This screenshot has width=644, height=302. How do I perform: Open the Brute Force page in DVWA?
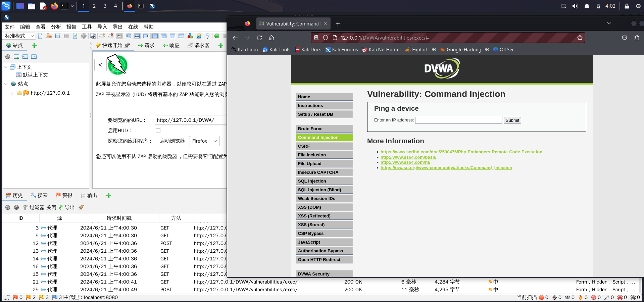click(325, 129)
